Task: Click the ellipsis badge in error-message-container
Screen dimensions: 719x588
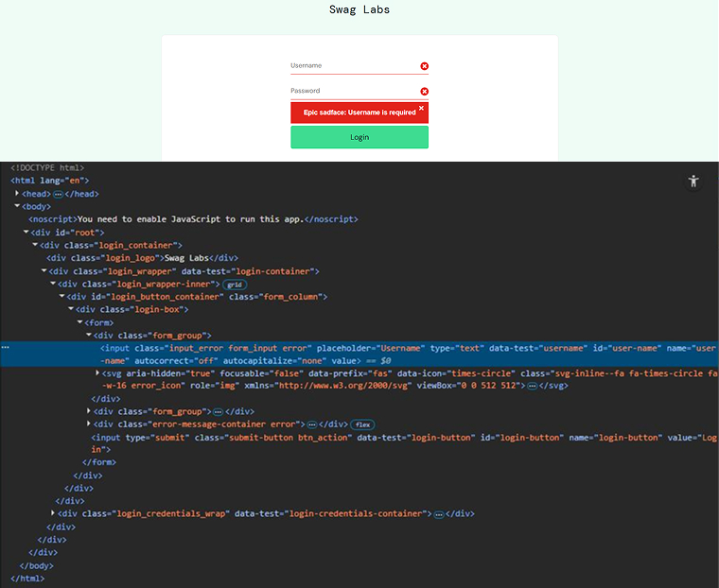Action: 312,424
